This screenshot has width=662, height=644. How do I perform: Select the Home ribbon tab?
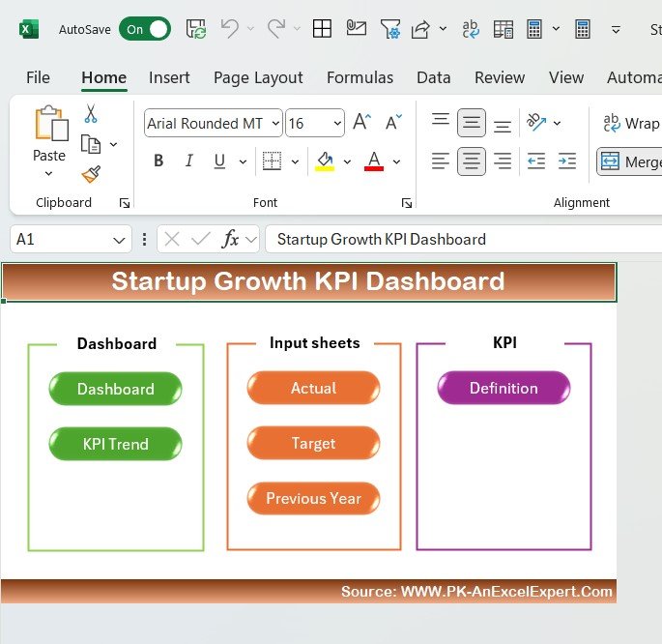(103, 77)
